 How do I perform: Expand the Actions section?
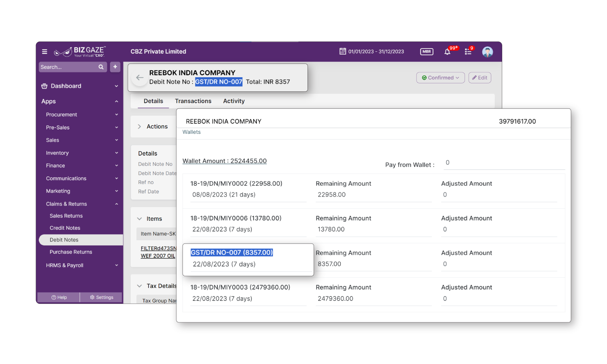pyautogui.click(x=139, y=127)
